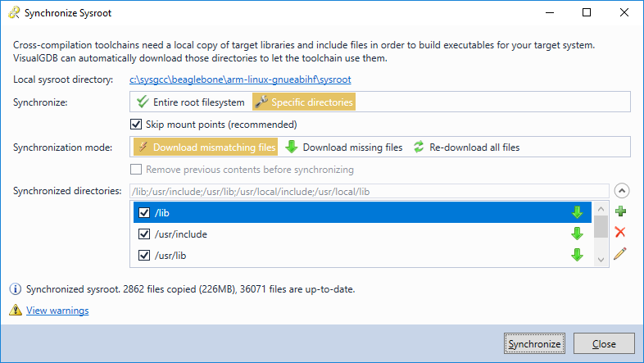
Task: Click the directory list scroll-down arrow
Action: tap(601, 260)
